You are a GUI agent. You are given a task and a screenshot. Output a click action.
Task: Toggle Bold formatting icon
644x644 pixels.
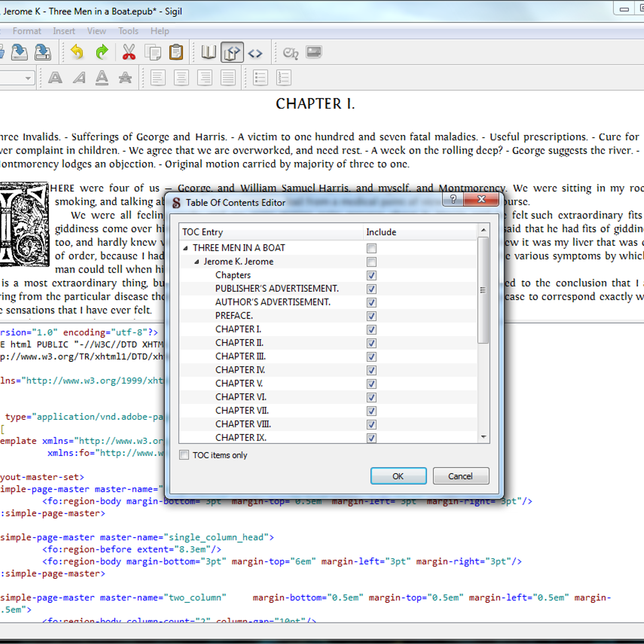pos(55,77)
